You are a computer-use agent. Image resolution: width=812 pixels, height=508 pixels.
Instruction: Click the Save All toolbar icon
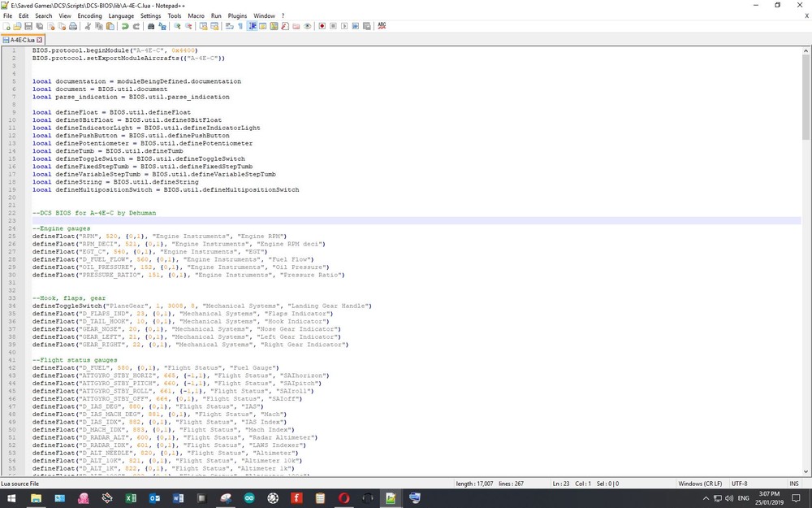click(x=39, y=26)
